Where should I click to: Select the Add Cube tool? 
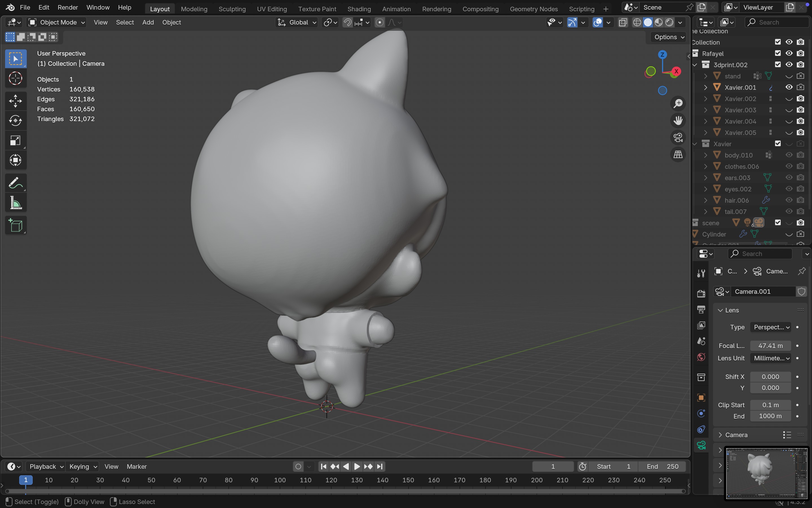pyautogui.click(x=16, y=225)
